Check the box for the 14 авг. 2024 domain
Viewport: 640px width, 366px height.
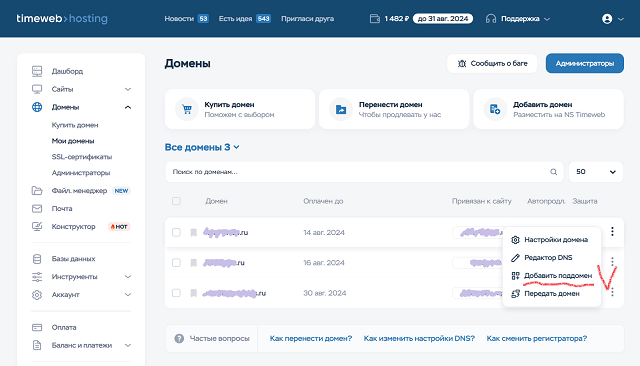point(176,233)
